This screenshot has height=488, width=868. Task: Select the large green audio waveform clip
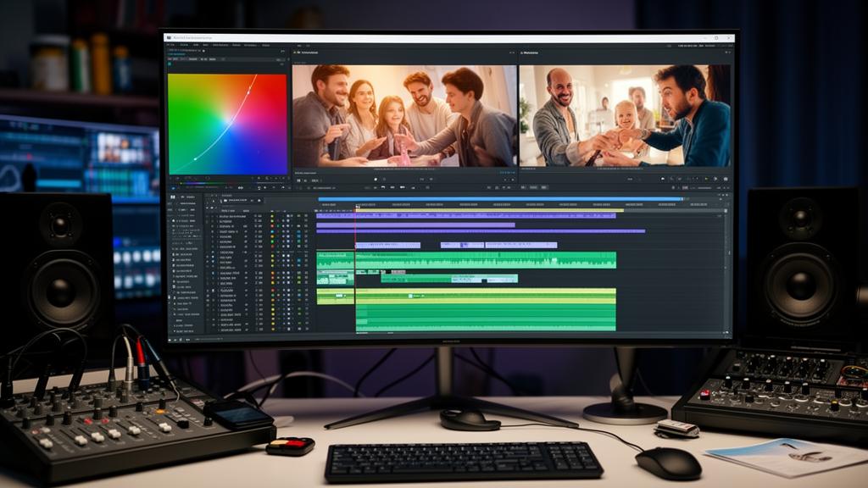(x=486, y=260)
